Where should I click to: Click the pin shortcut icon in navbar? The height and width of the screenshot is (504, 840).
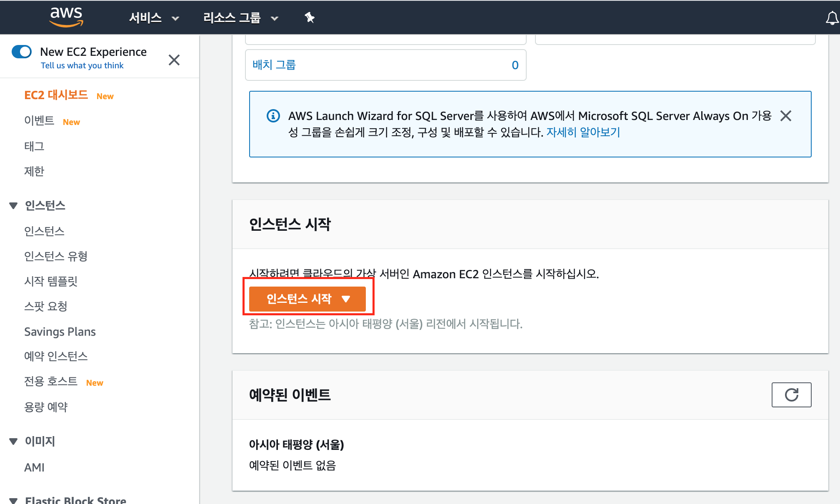pos(309,17)
